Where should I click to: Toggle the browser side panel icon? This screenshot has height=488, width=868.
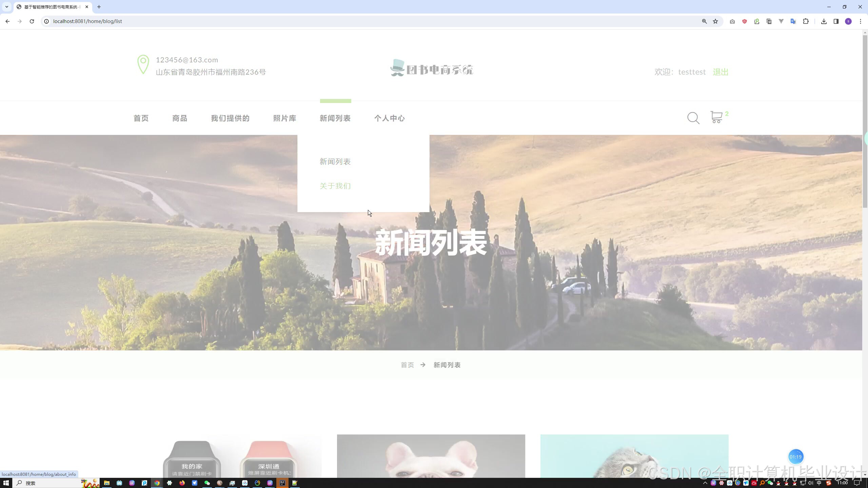[836, 21]
